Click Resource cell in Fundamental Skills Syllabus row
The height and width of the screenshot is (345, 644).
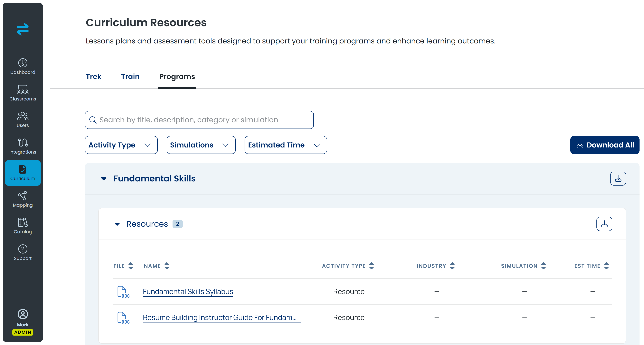click(x=349, y=292)
